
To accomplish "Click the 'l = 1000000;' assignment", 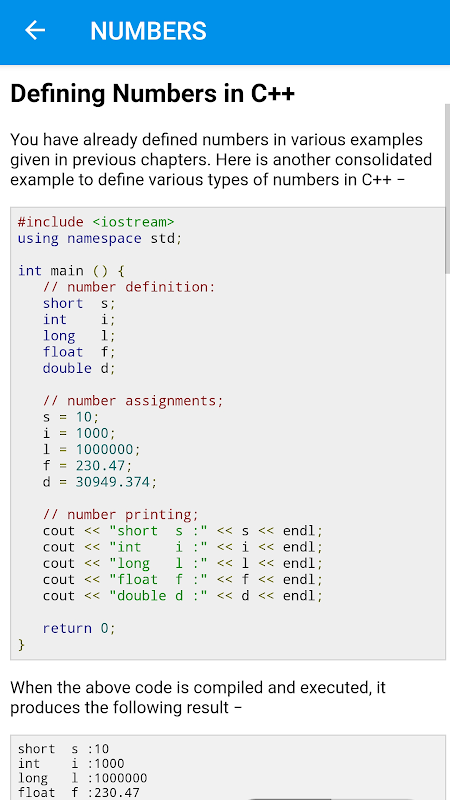I will coord(91,449).
